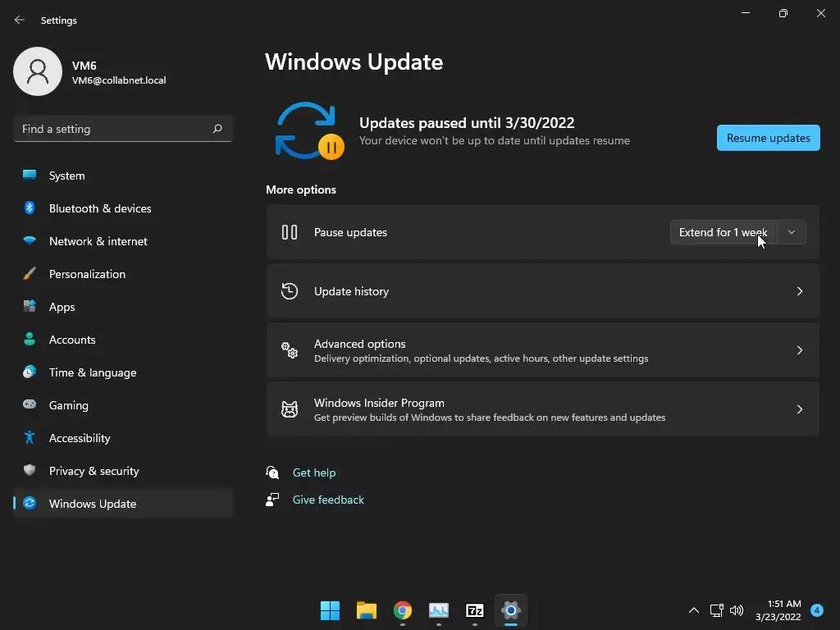Click the Privacy & security shield icon
This screenshot has width=840, height=630.
pyautogui.click(x=30, y=470)
